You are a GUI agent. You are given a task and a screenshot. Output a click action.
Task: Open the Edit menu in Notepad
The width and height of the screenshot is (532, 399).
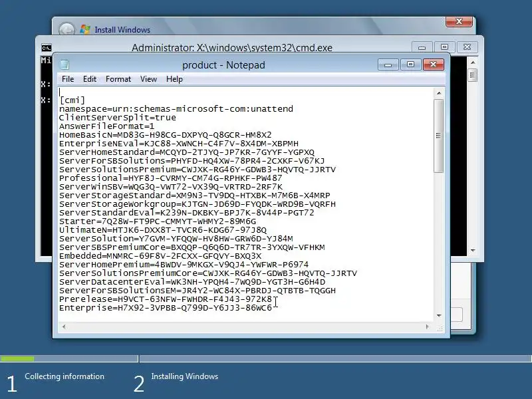[x=90, y=79]
